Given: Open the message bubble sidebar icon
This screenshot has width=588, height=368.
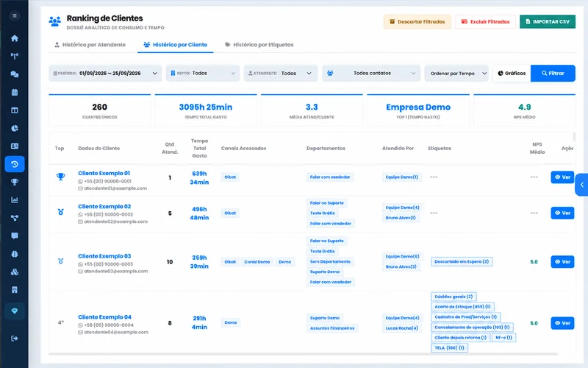Looking at the screenshot, I should point(15,236).
